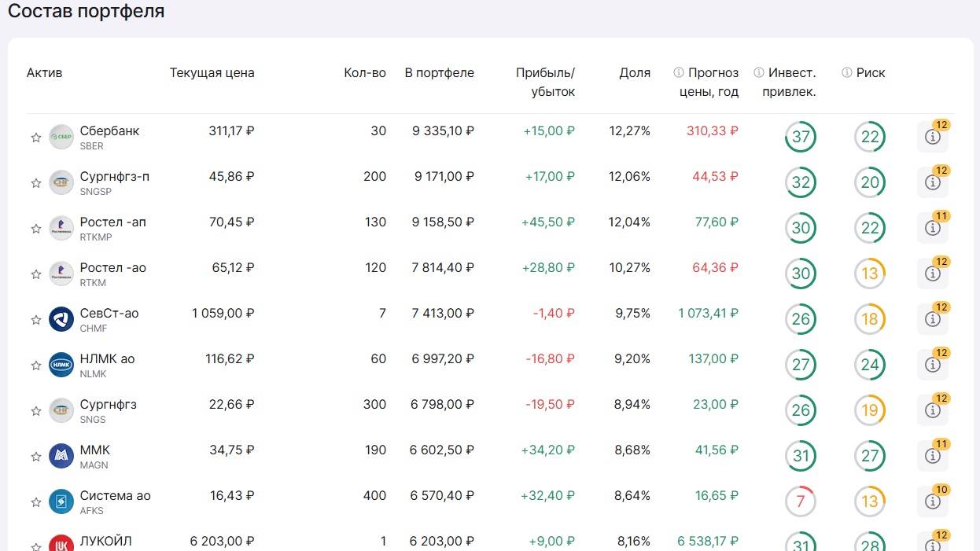The height and width of the screenshot is (551, 980).
Task: Open info icon with badge for Сбербанк
Action: (x=933, y=137)
